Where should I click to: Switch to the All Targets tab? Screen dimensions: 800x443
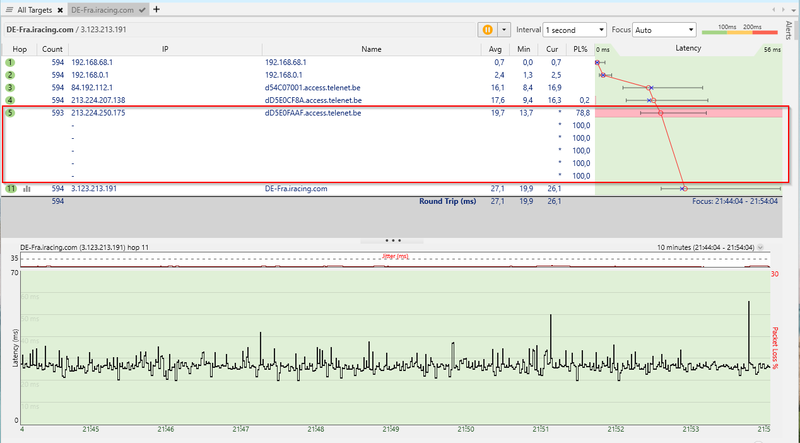[37, 8]
